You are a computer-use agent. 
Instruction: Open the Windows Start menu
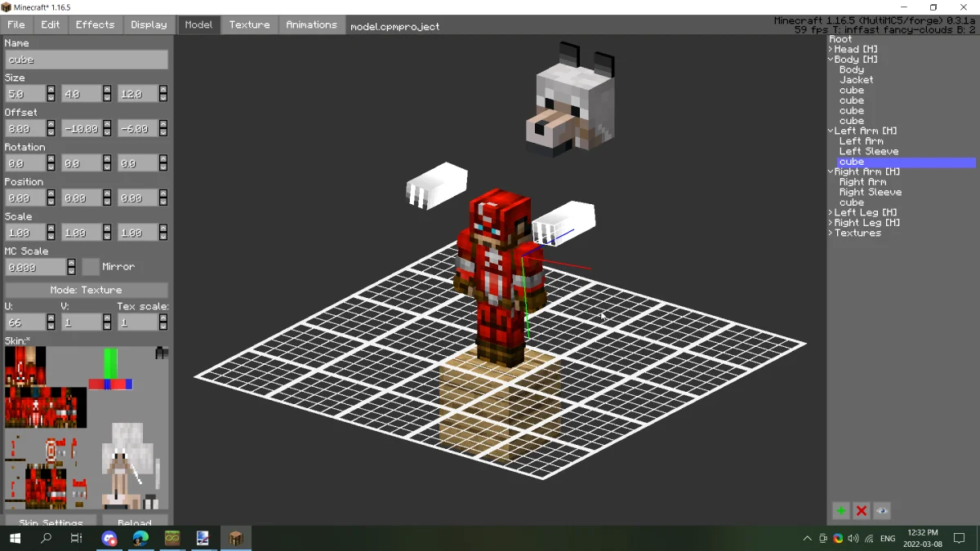pyautogui.click(x=15, y=538)
